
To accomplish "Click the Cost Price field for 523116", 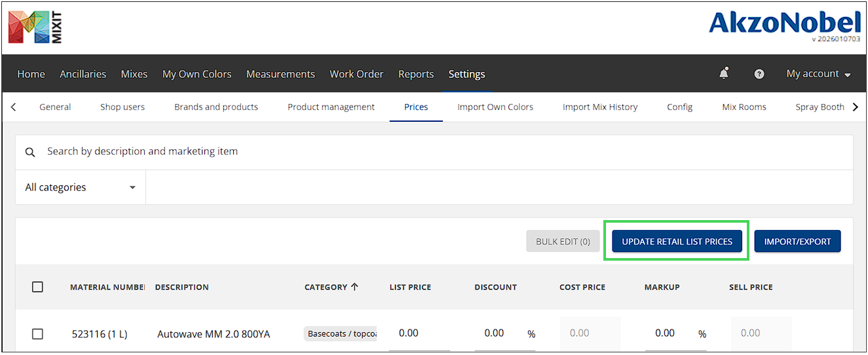I will 590,334.
